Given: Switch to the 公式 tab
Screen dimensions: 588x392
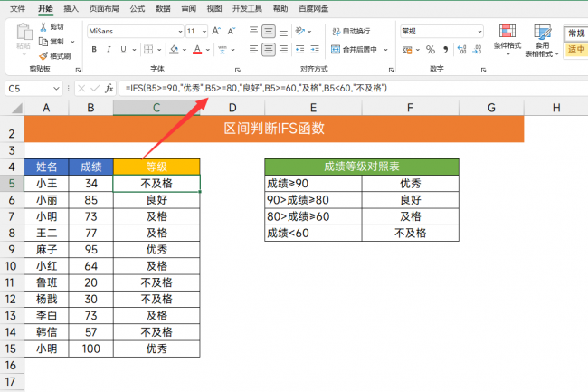Looking at the screenshot, I should tap(138, 9).
